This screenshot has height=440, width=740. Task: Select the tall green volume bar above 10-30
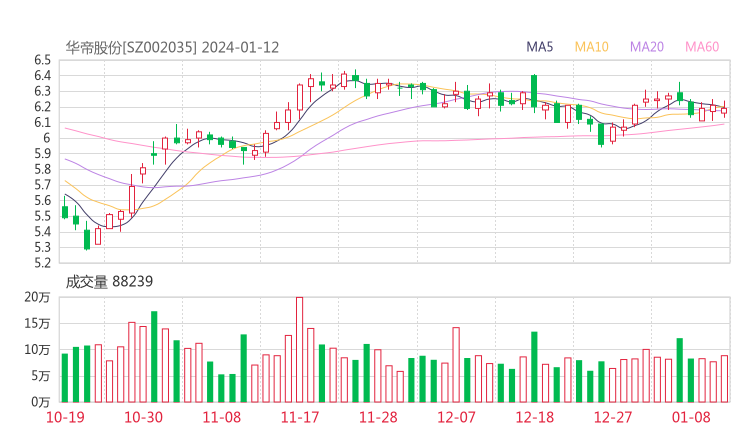point(154,357)
